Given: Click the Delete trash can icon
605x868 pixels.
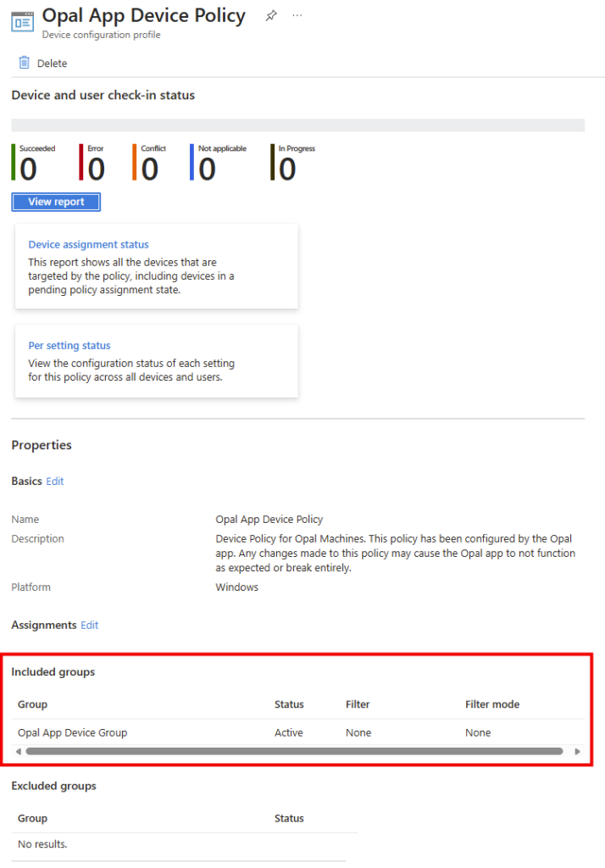Looking at the screenshot, I should (25, 63).
